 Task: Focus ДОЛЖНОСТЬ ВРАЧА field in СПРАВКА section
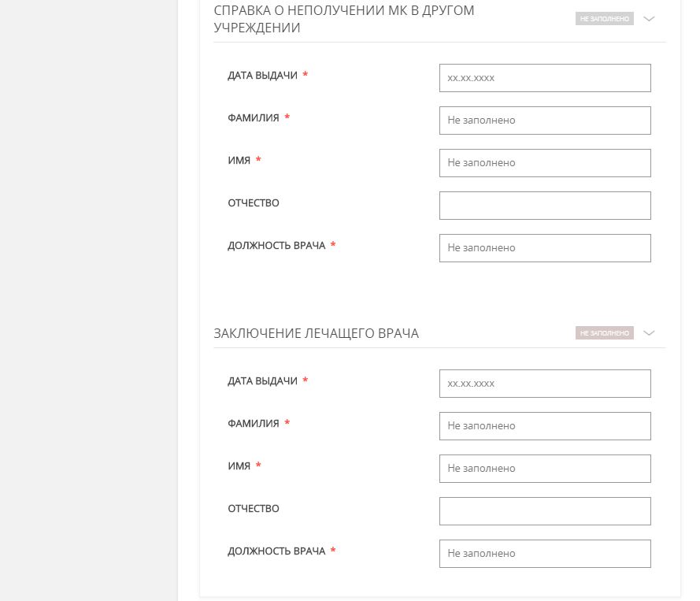[545, 248]
